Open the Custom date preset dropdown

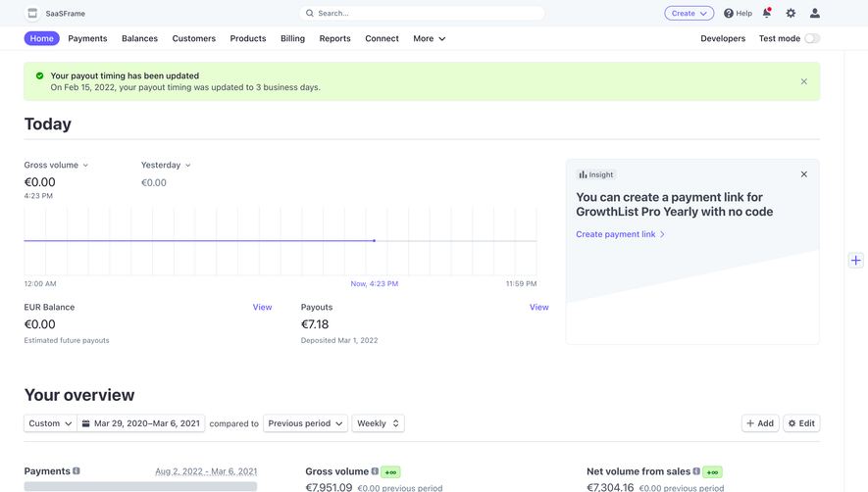click(x=50, y=423)
